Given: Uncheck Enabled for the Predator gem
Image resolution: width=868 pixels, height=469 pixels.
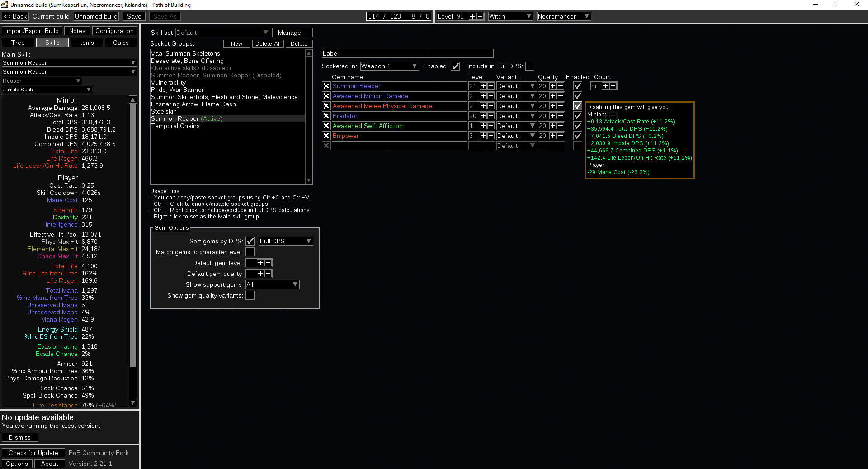Looking at the screenshot, I should point(578,116).
